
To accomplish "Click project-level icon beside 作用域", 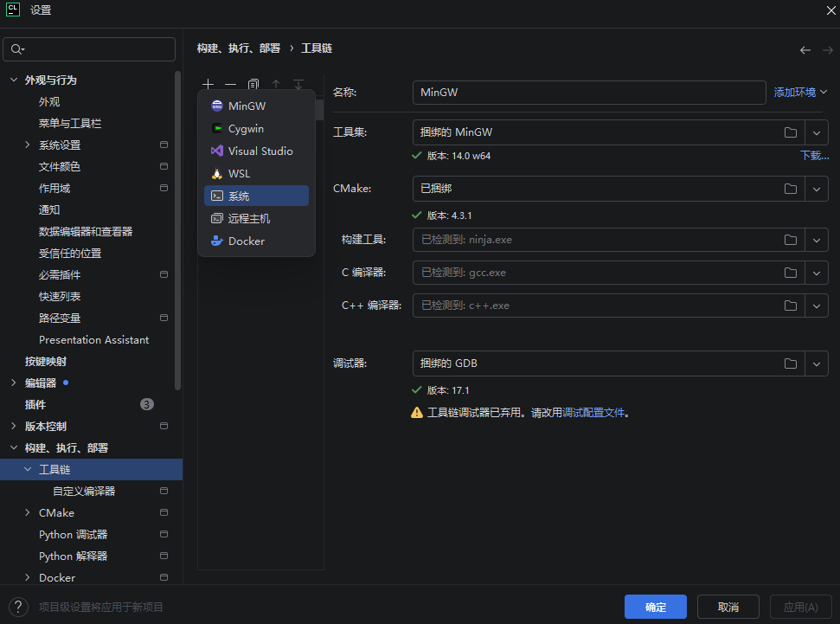I will point(164,188).
